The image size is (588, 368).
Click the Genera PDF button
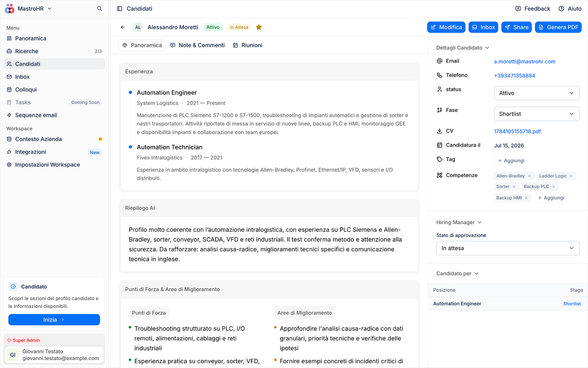pyautogui.click(x=558, y=27)
